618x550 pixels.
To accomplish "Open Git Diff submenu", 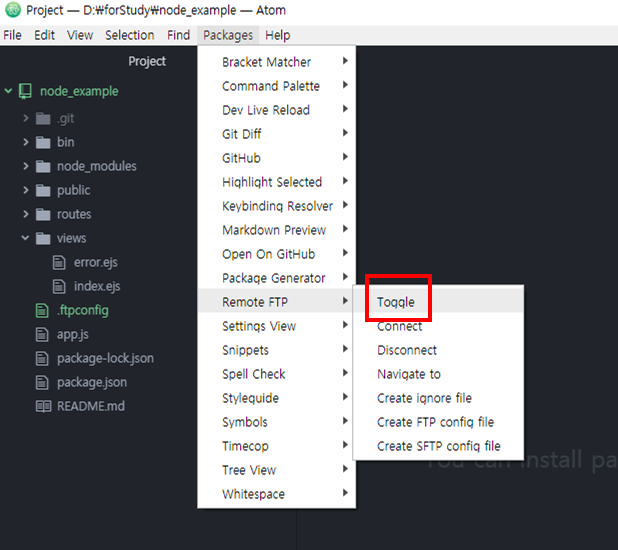I will (276, 134).
